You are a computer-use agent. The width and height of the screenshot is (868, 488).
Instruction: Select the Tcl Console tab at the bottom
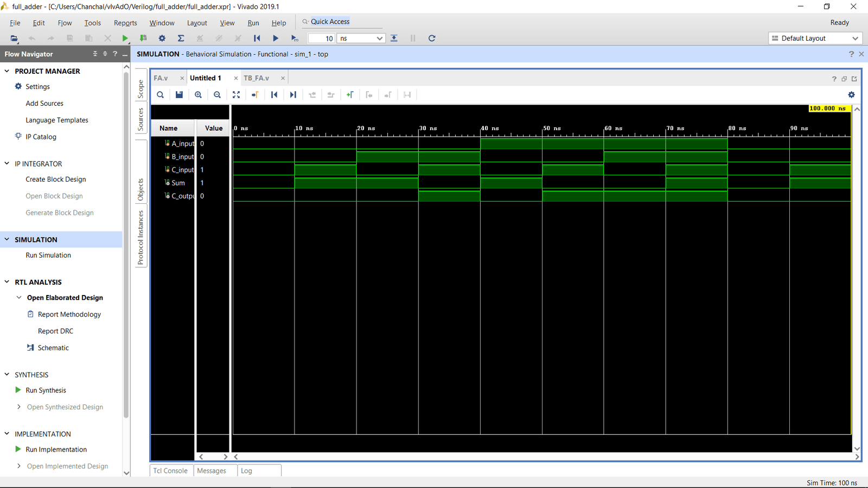[170, 470]
